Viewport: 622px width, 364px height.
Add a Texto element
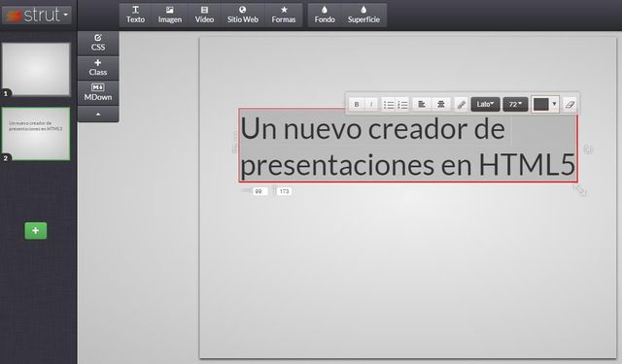(135, 16)
